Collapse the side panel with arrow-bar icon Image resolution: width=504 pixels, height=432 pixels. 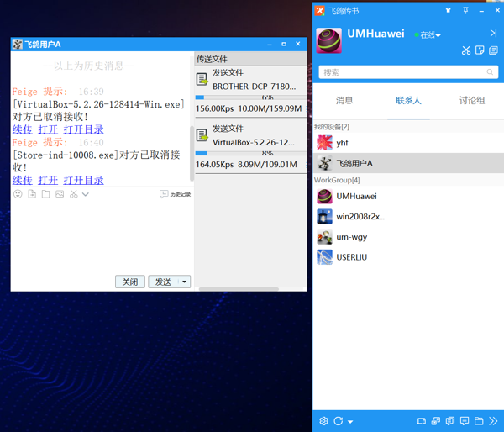(x=493, y=33)
